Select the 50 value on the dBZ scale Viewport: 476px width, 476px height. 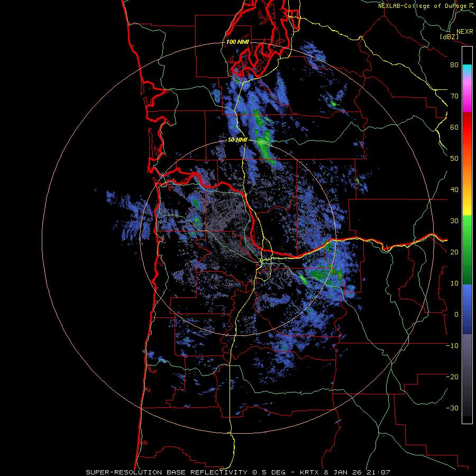coord(454,159)
